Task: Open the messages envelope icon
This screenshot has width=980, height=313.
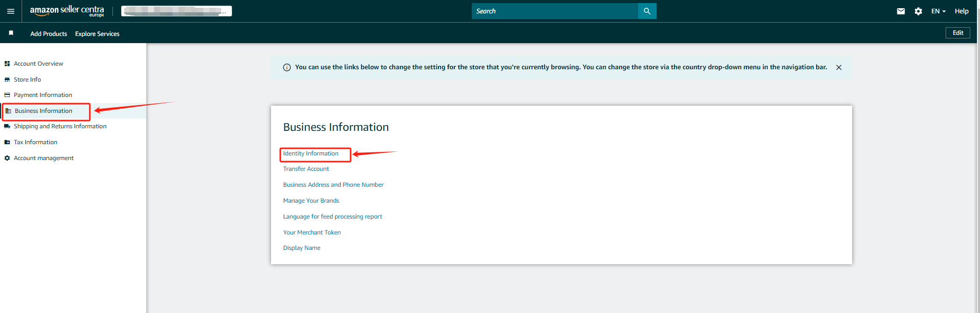Action: [x=901, y=11]
